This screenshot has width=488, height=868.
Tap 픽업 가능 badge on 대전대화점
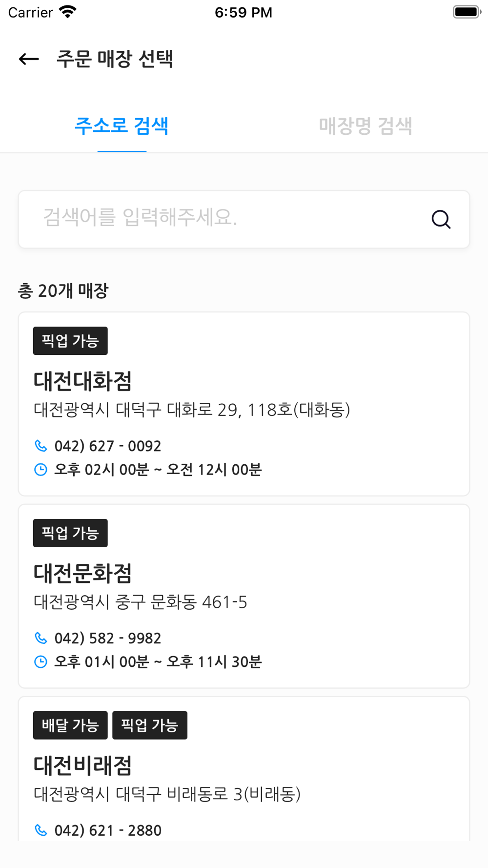click(x=70, y=341)
